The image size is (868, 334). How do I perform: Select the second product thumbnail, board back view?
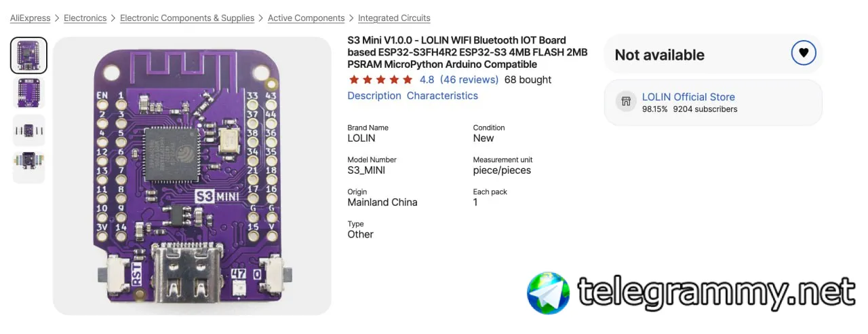28,92
